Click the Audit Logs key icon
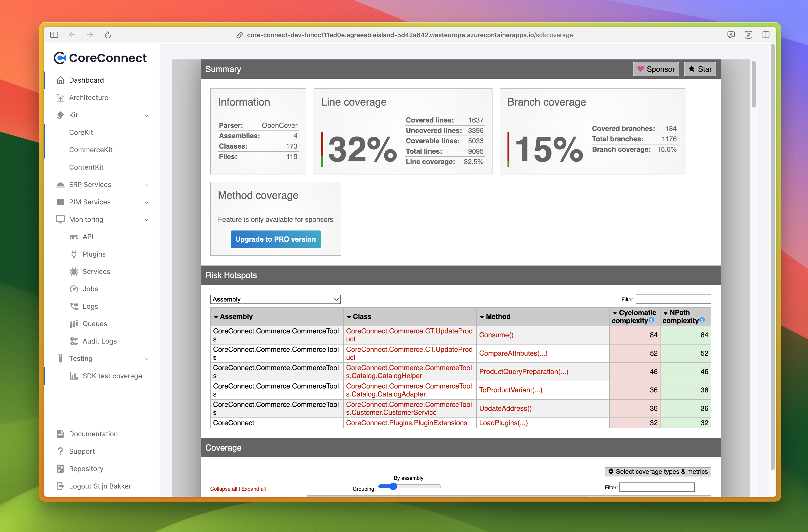Viewport: 808px width, 532px height. (74, 341)
